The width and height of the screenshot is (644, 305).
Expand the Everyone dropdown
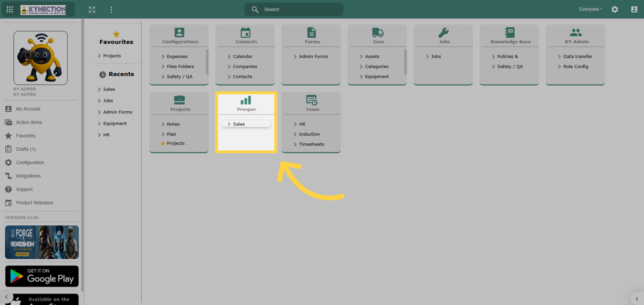591,9
